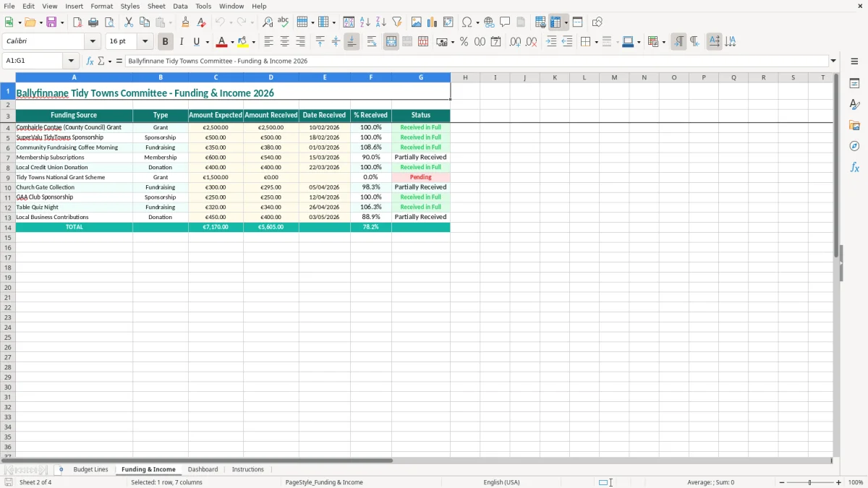Viewport: 868px width, 488px height.
Task: Open the Font Name dropdown
Action: 93,42
